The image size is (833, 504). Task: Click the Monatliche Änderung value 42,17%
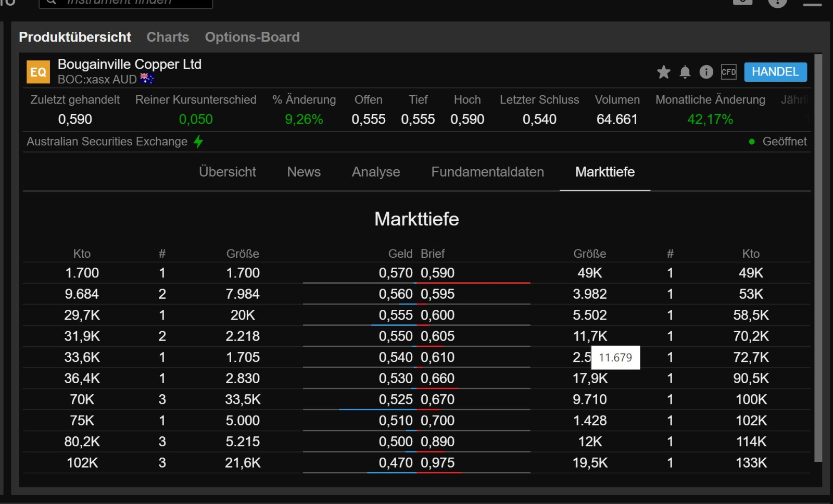click(x=710, y=119)
